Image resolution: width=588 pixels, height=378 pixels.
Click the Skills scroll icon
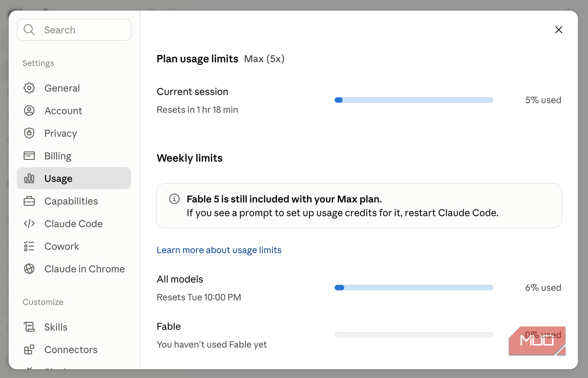[29, 327]
